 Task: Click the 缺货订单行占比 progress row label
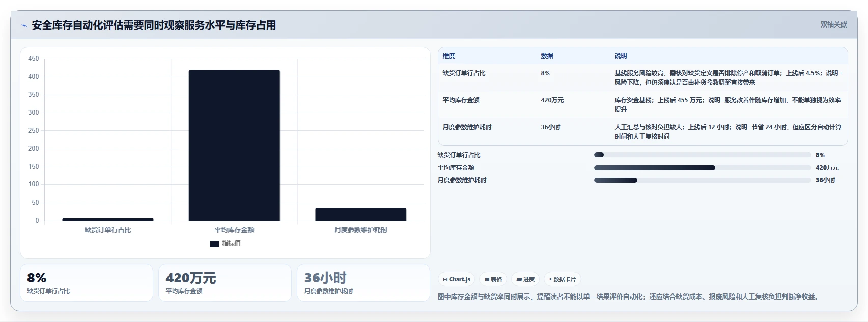[x=459, y=155]
